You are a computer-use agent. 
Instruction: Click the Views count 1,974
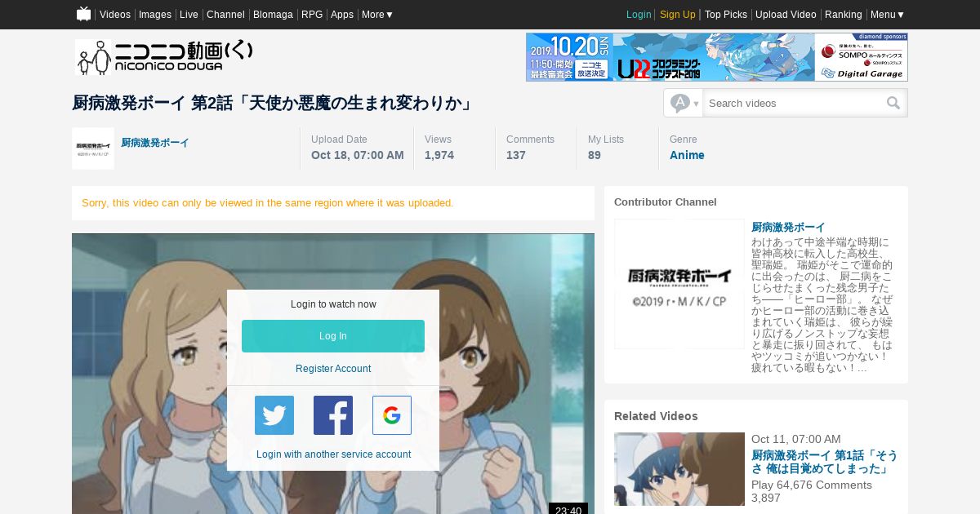[x=439, y=155]
